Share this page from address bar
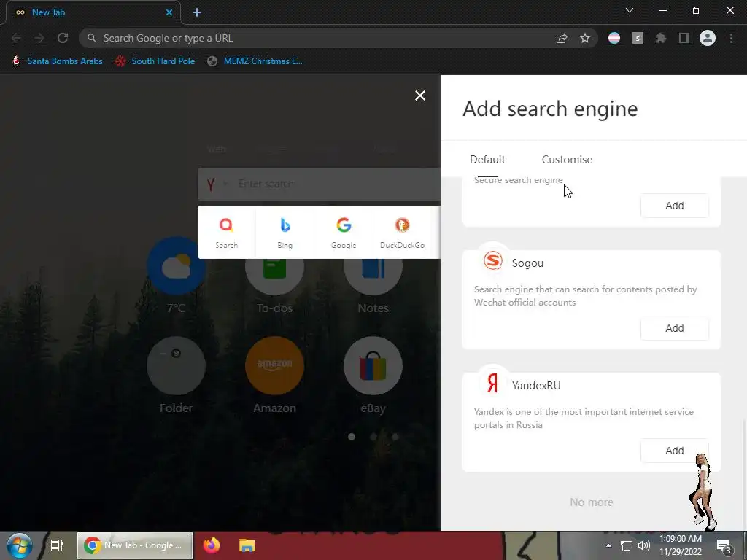Image resolution: width=747 pixels, height=560 pixels. coord(562,39)
